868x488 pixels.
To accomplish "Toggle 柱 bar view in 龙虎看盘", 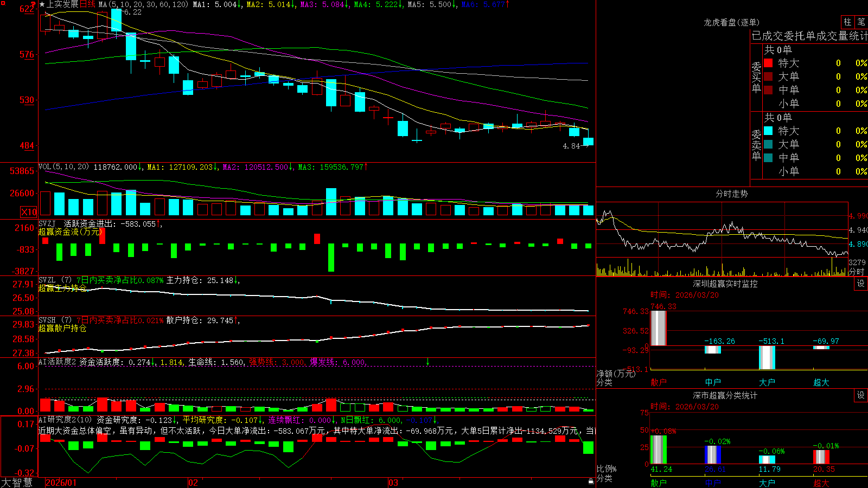I will [x=847, y=22].
